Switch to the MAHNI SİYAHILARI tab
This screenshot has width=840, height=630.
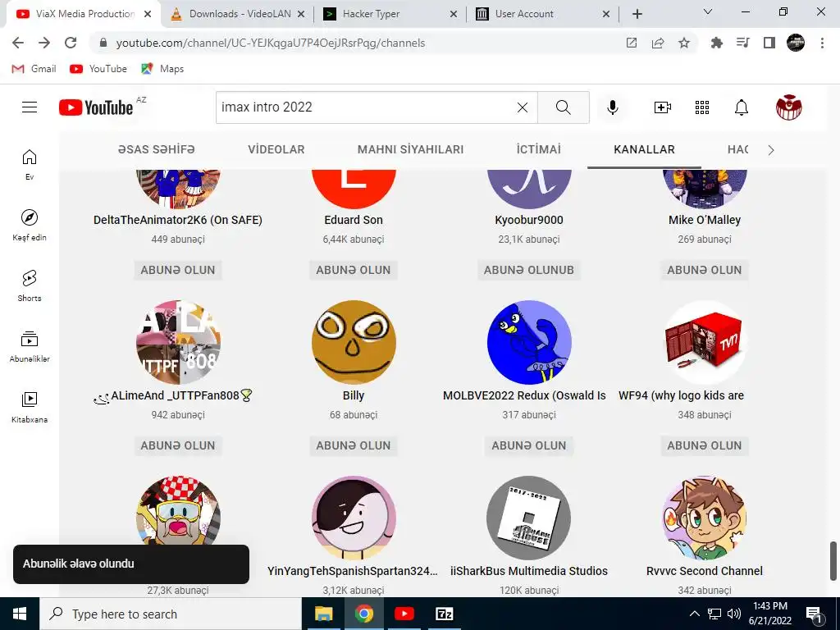pos(410,149)
